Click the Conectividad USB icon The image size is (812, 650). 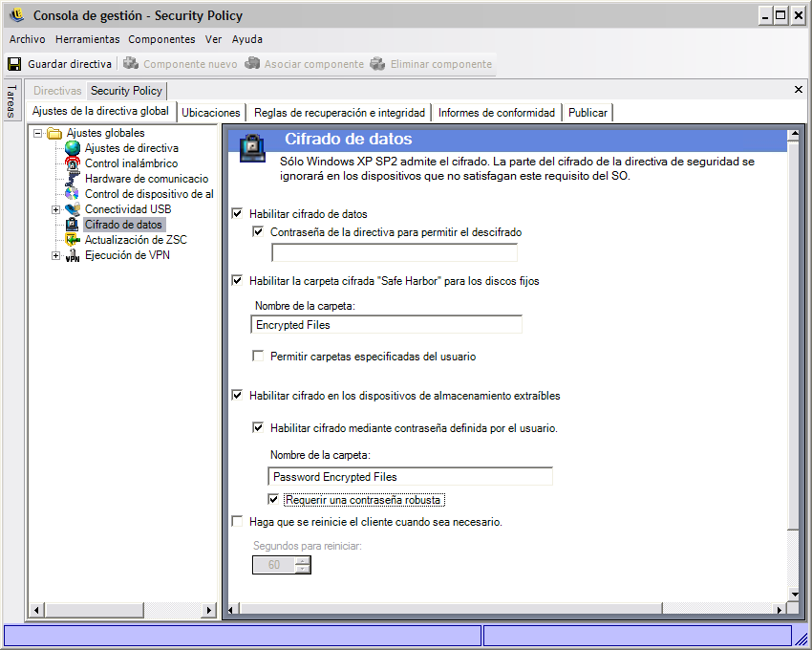(x=73, y=209)
